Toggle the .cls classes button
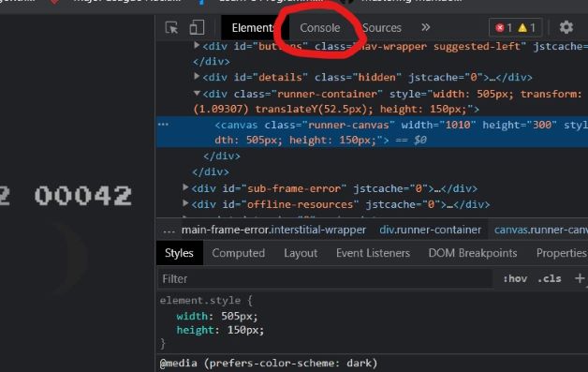 coord(550,278)
